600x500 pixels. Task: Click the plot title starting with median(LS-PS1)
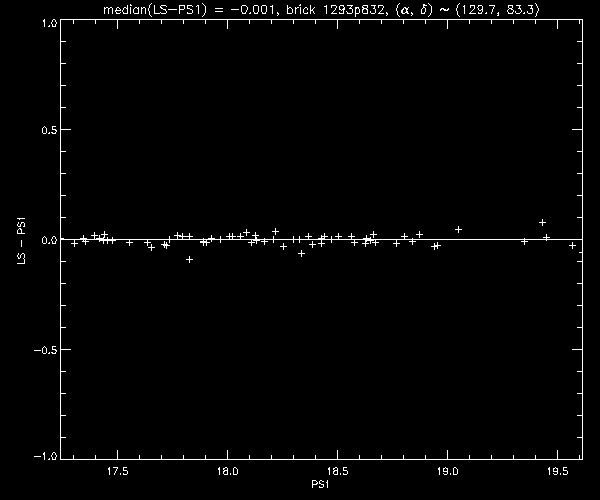pos(321,10)
